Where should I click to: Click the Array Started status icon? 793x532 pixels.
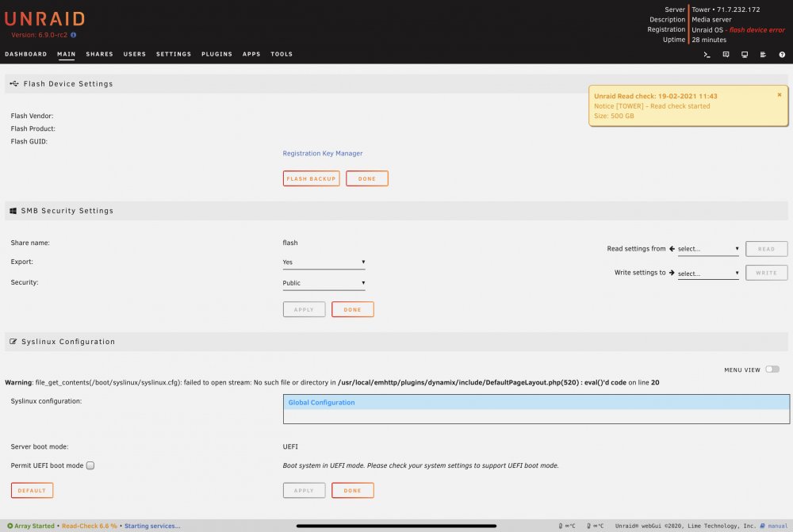point(10,526)
